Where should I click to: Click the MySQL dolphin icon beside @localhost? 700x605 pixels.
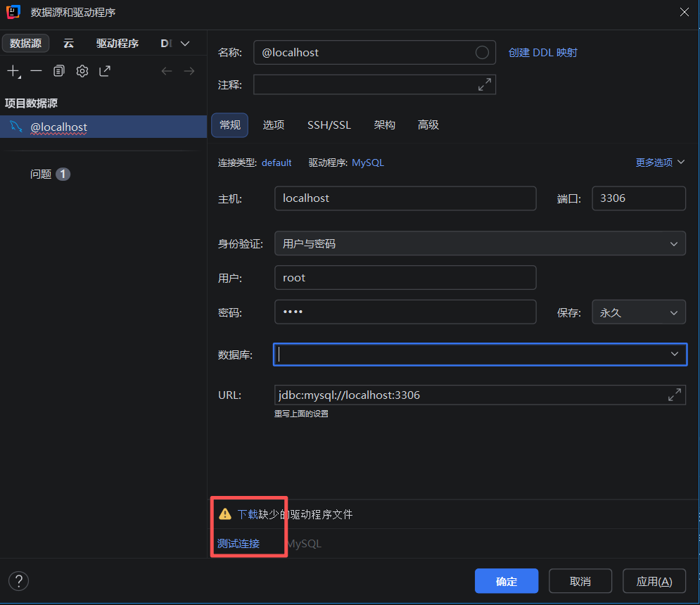[16, 127]
